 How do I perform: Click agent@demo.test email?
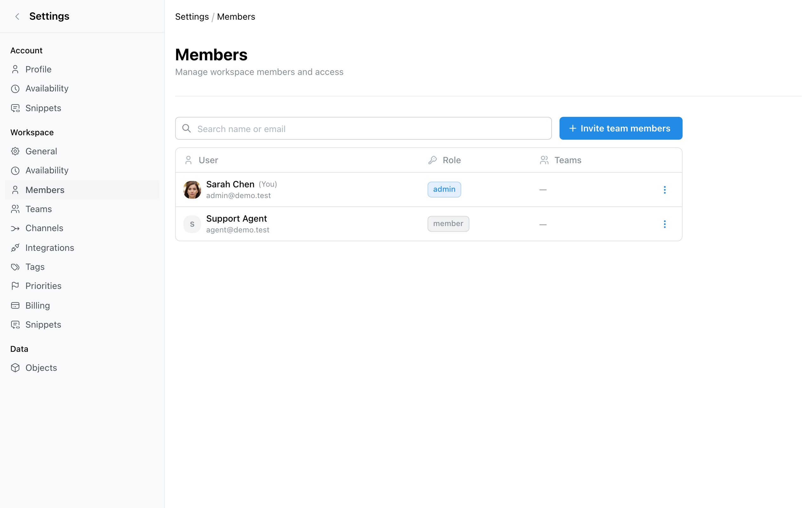pos(238,230)
